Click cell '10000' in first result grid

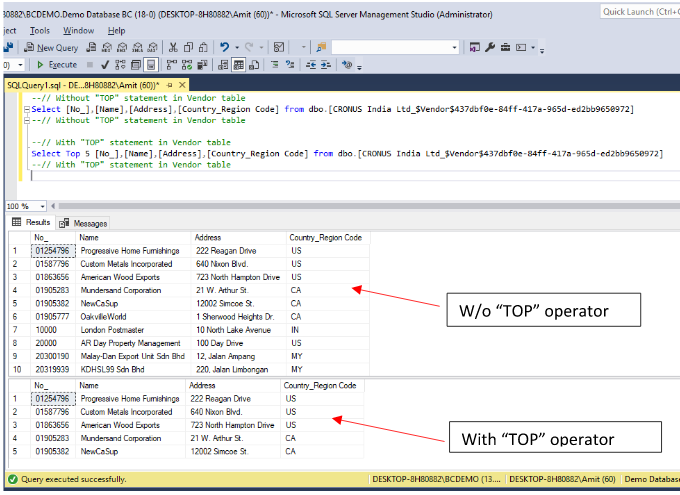tap(53, 330)
